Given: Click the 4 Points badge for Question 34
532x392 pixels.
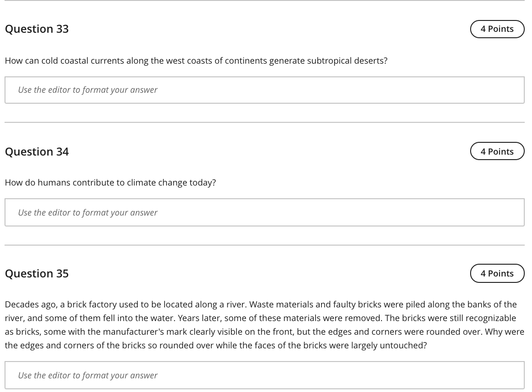Looking at the screenshot, I should (497, 151).
